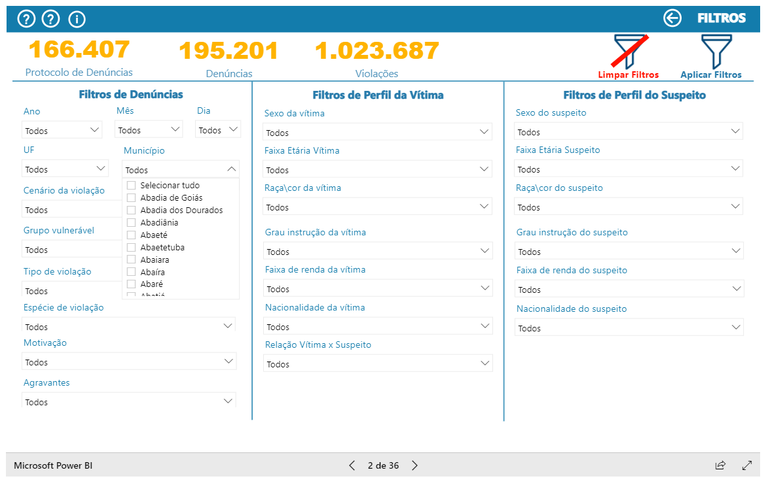
Task: Click the Limpar Filtros text label
Action: click(x=628, y=75)
